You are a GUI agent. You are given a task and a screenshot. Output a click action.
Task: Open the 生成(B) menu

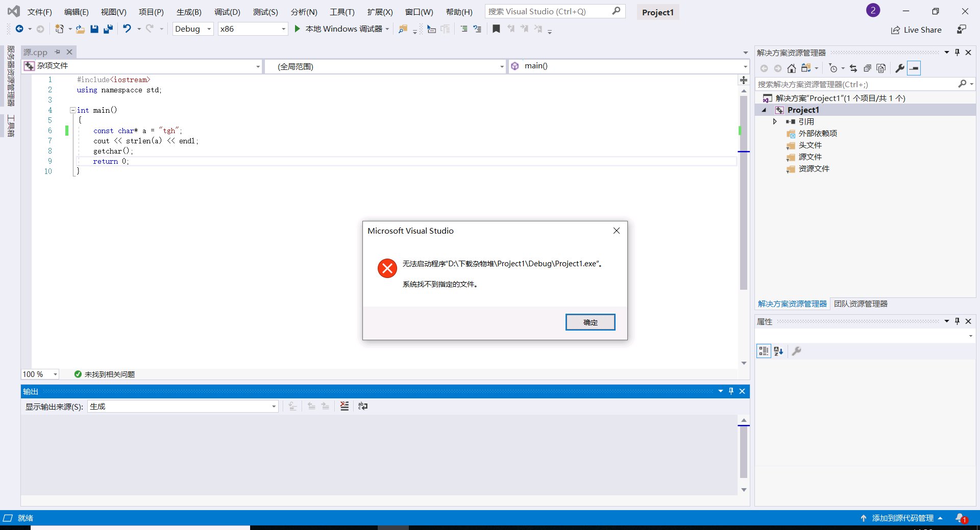[x=189, y=12]
